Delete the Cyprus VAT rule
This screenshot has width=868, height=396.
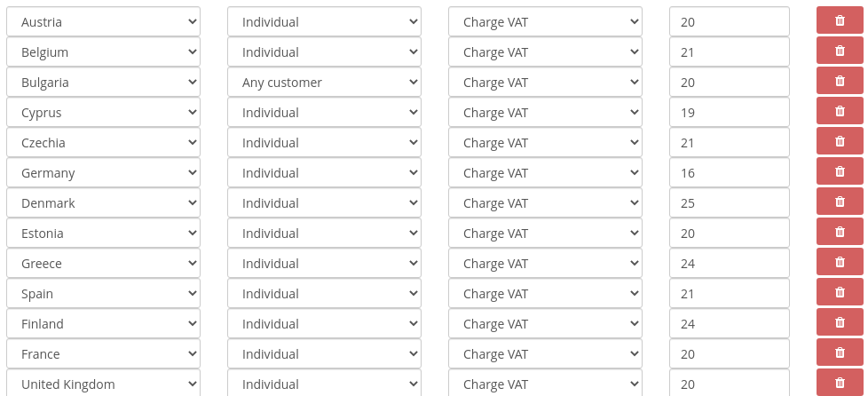click(x=840, y=112)
